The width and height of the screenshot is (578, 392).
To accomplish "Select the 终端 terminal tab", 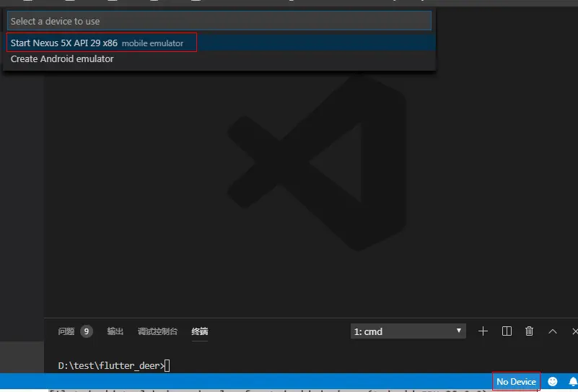I will (x=199, y=331).
